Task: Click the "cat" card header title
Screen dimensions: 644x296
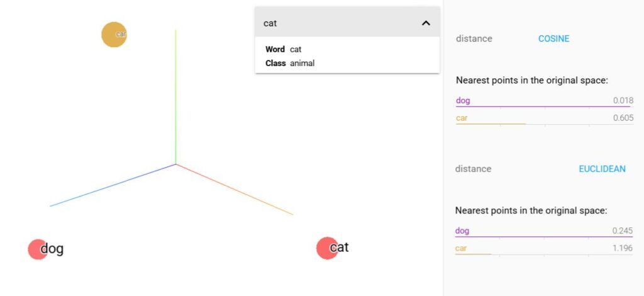Action: pyautogui.click(x=270, y=23)
